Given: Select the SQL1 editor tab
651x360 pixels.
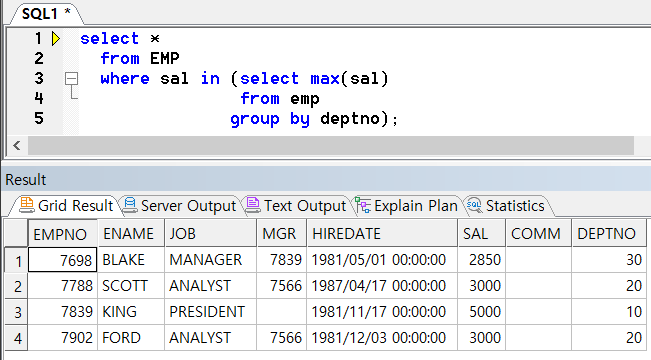Looking at the screenshot, I should [x=46, y=14].
